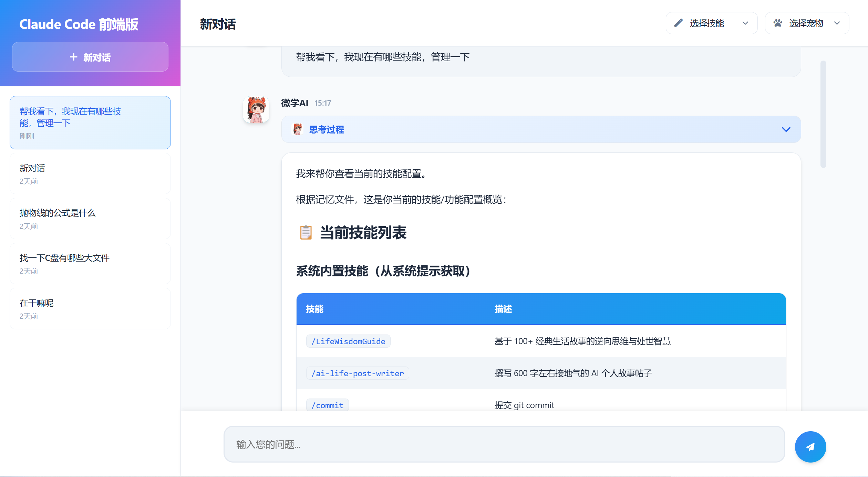The image size is (868, 477).
Task: Click the /commit skill tag
Action: click(327, 405)
